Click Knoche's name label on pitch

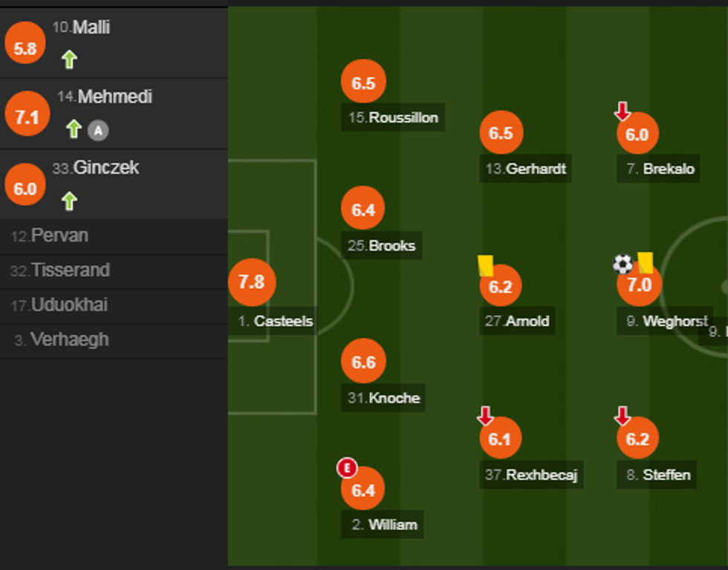point(385,398)
